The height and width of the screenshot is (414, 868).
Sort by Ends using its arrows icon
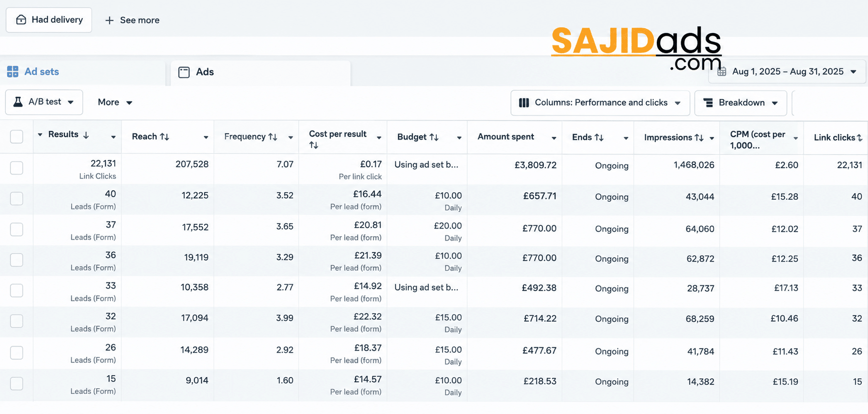point(599,137)
